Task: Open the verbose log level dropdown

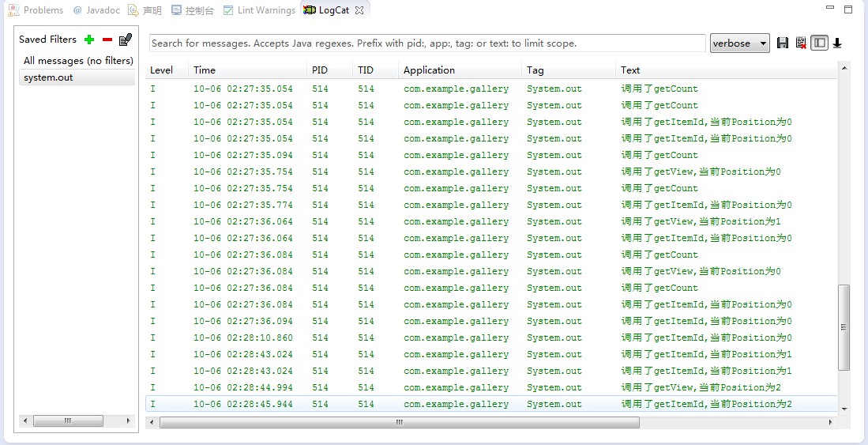Action: point(739,43)
